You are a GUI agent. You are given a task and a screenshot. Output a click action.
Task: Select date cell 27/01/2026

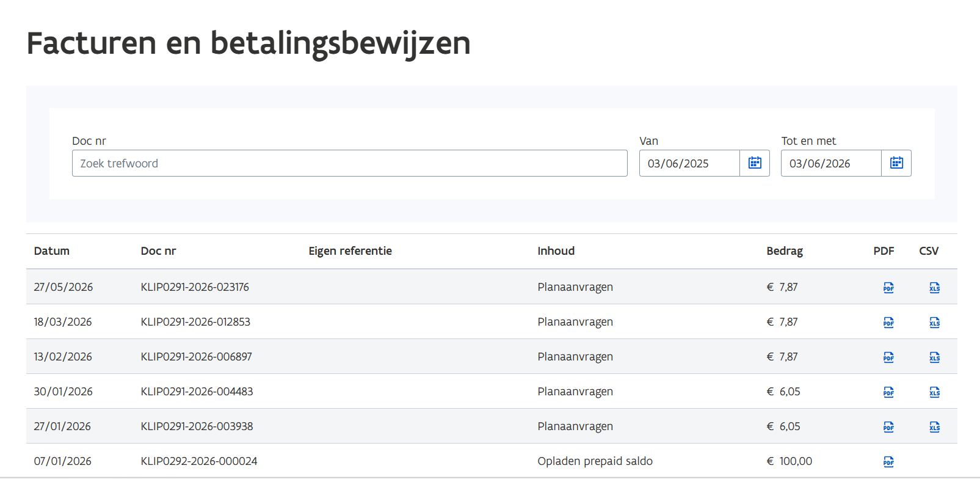coord(62,426)
